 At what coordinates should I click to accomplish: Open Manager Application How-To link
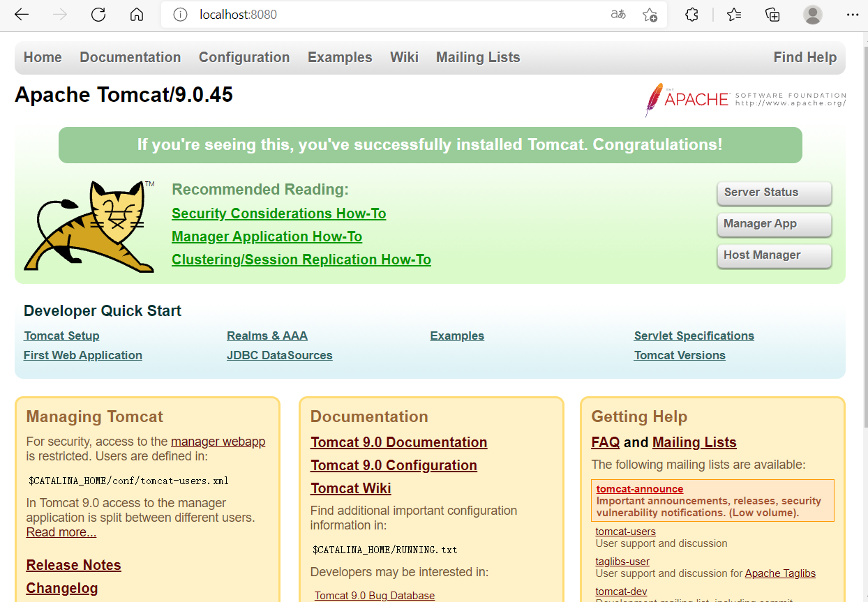267,236
